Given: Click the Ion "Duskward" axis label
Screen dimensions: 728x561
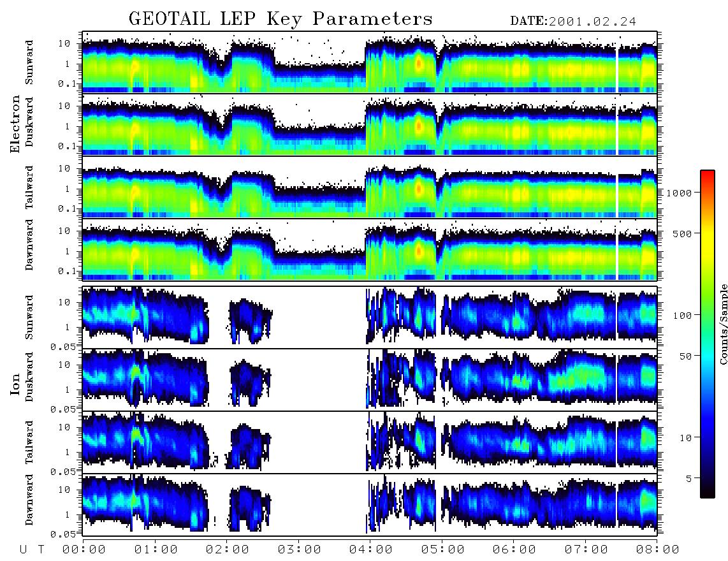Looking at the screenshot, I should click(29, 377).
